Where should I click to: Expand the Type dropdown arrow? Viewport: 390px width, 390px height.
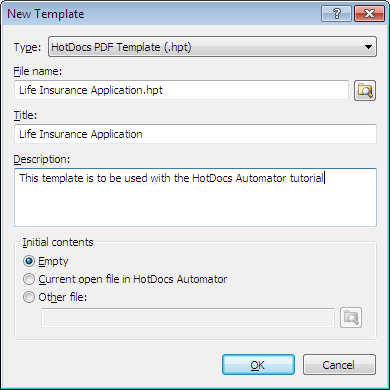pyautogui.click(x=368, y=47)
